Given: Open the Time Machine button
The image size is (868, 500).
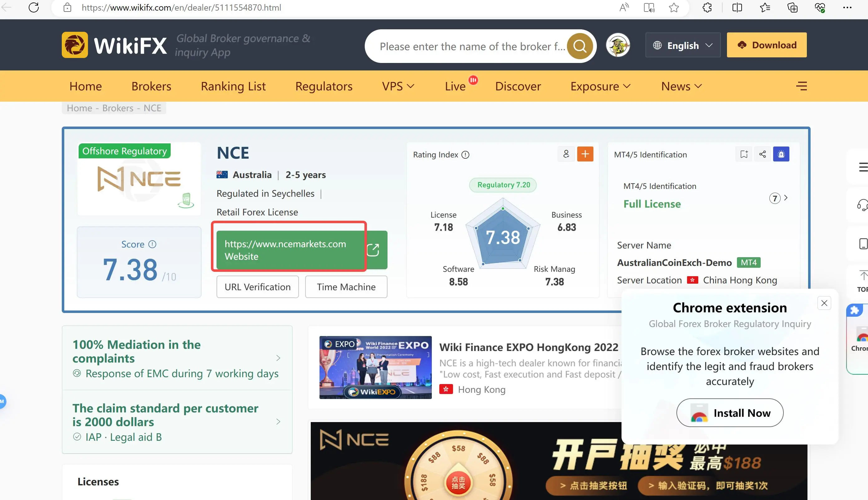Looking at the screenshot, I should [346, 287].
